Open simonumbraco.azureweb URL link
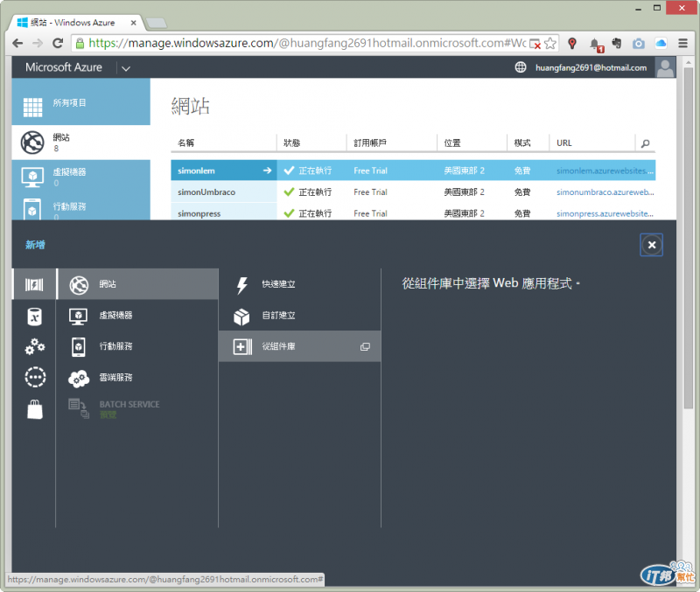The image size is (700, 592). coord(605,192)
